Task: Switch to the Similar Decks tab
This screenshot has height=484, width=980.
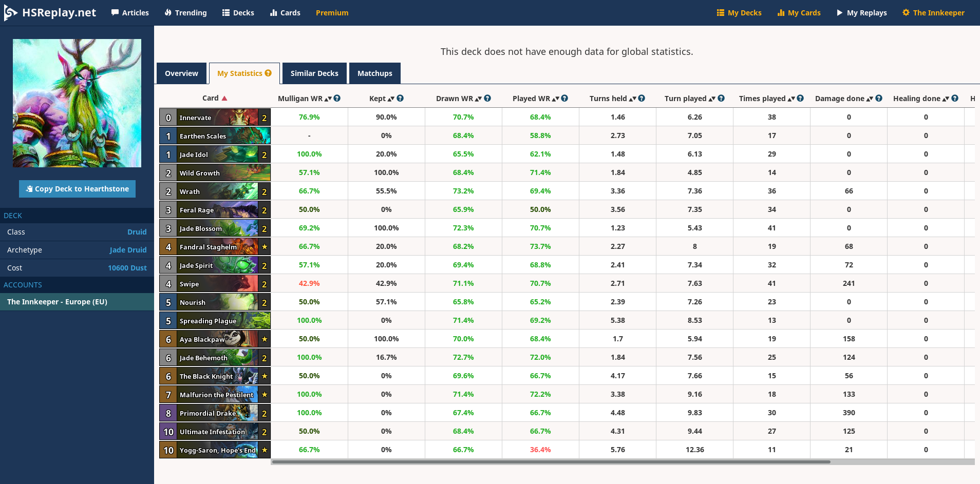Action: click(x=314, y=73)
